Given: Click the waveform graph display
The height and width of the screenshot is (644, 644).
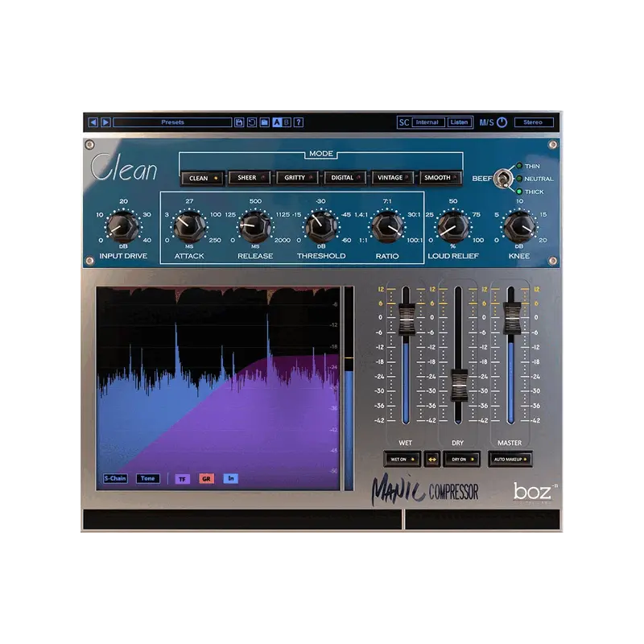Looking at the screenshot, I should click(x=218, y=389).
